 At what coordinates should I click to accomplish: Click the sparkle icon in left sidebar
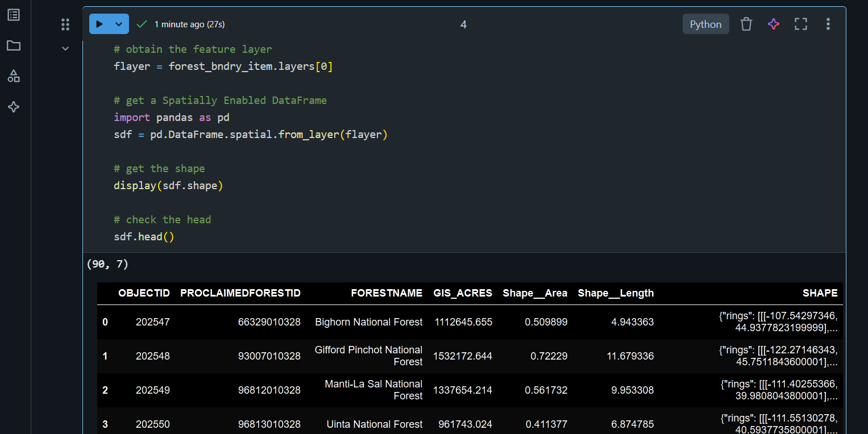point(14,107)
